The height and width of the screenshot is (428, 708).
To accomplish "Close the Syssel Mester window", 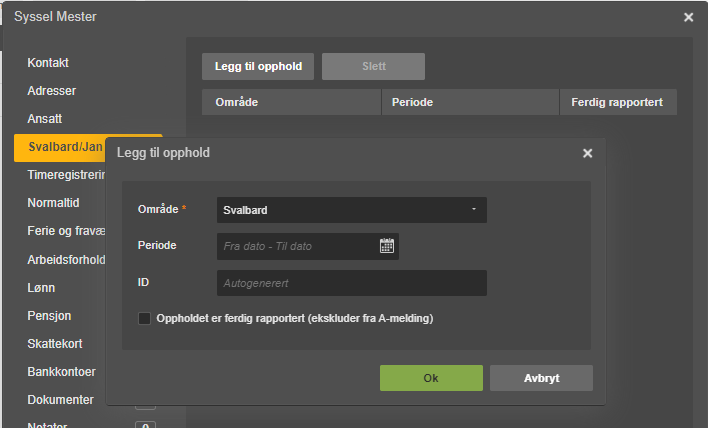I will [688, 17].
